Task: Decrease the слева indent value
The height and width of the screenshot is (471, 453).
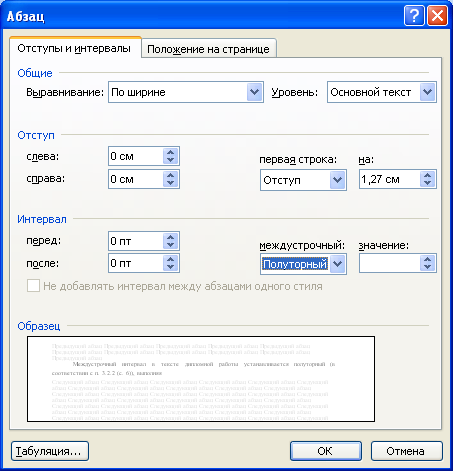Action: pyautogui.click(x=170, y=160)
